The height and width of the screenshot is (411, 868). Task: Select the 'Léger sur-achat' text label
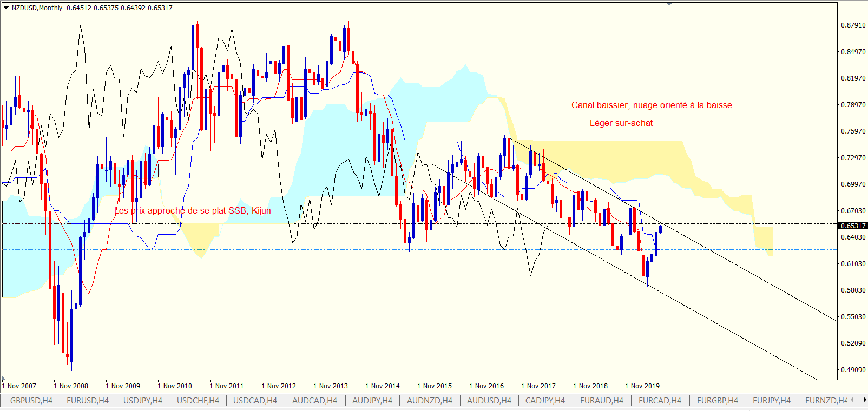pyautogui.click(x=621, y=123)
